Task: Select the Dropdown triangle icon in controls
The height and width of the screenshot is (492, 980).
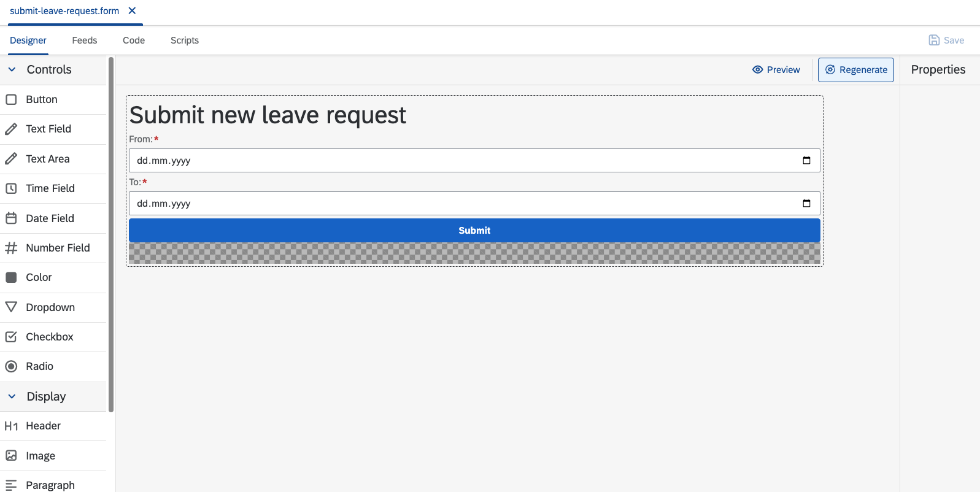Action: click(11, 307)
